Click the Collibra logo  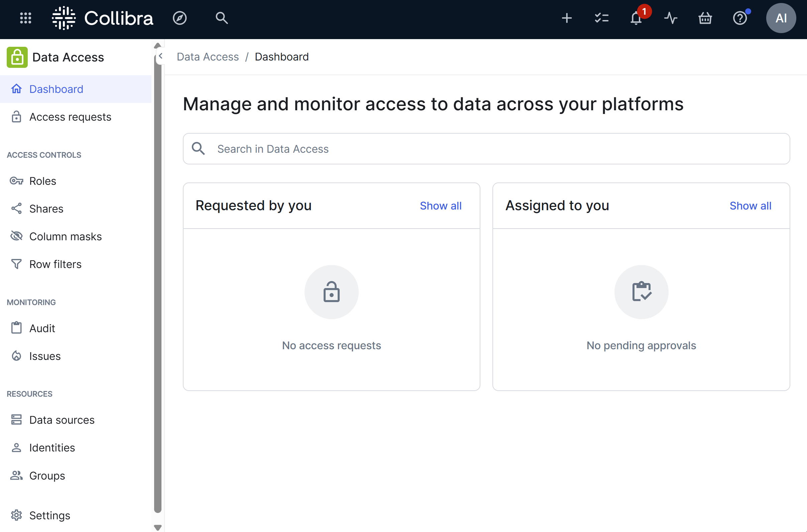pyautogui.click(x=103, y=18)
